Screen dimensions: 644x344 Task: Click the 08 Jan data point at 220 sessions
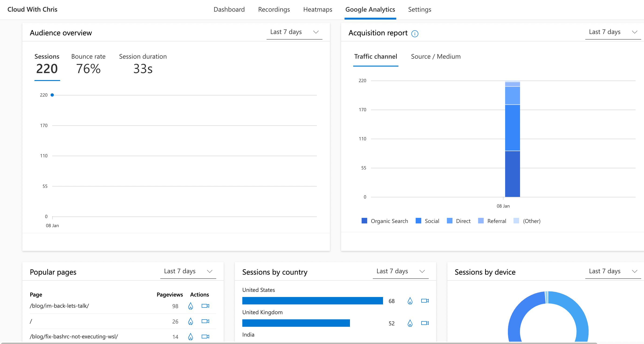tap(52, 95)
